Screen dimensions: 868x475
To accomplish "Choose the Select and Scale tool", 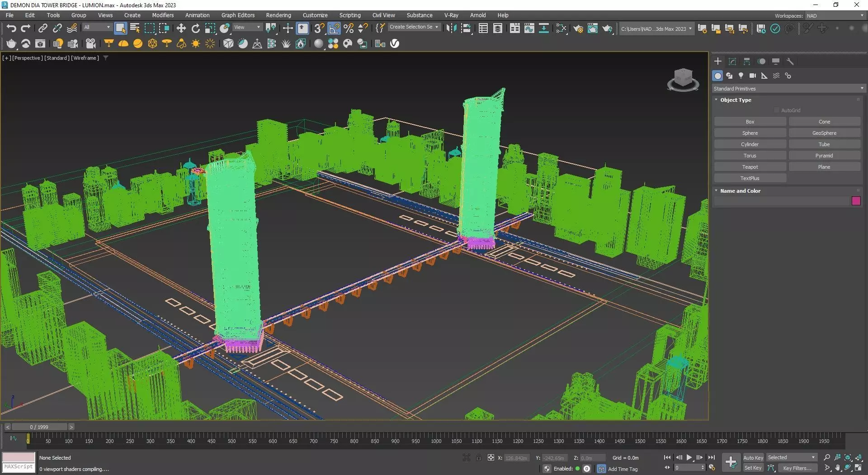I will pyautogui.click(x=210, y=28).
